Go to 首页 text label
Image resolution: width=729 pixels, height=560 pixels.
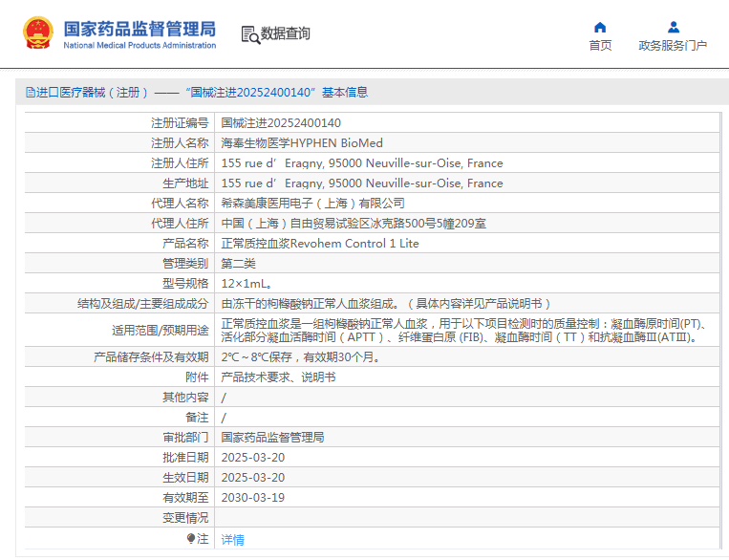point(600,46)
